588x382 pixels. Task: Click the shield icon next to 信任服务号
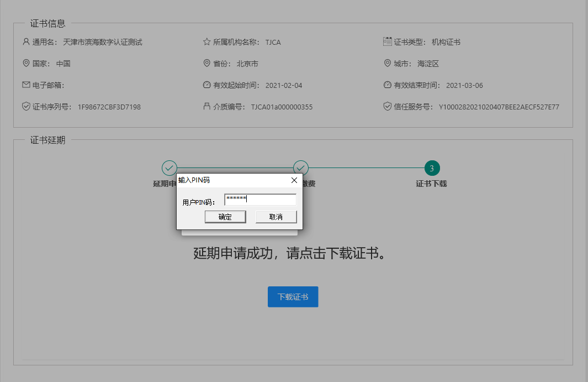[x=387, y=106]
